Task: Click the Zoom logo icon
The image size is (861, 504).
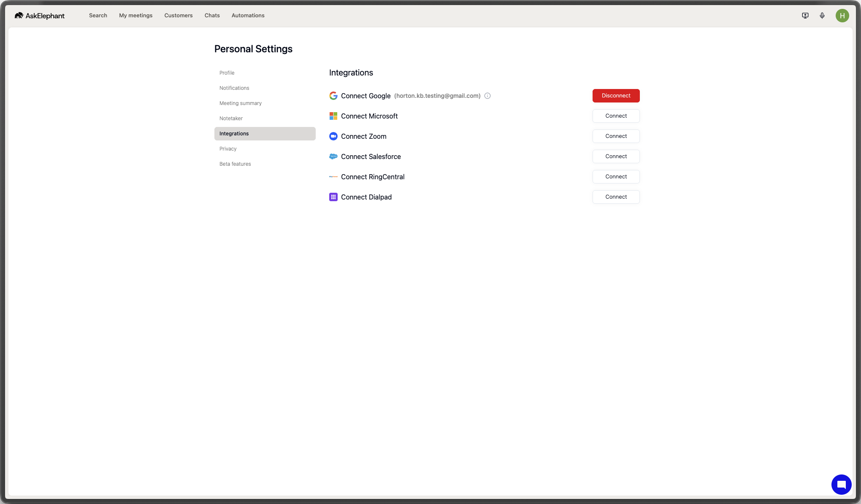Action: [x=333, y=136]
